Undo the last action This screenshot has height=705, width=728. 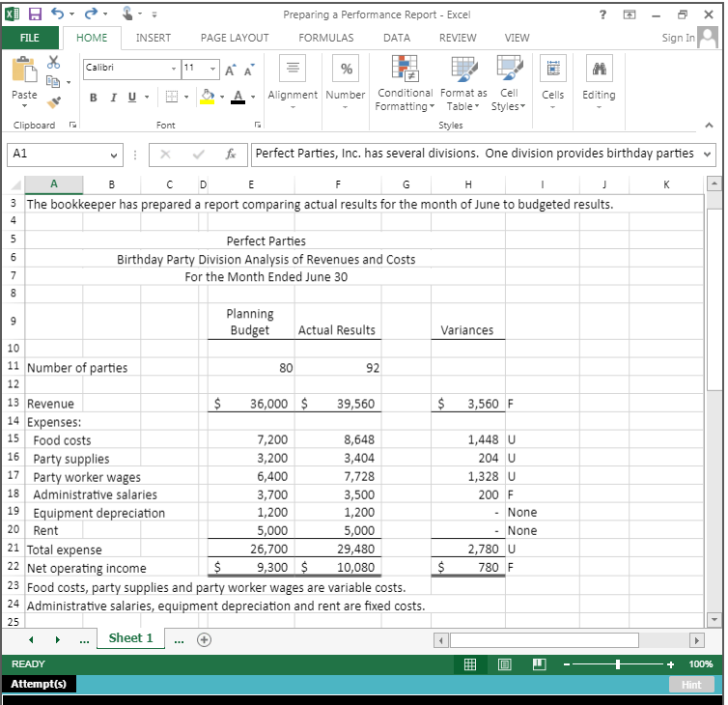pyautogui.click(x=58, y=14)
